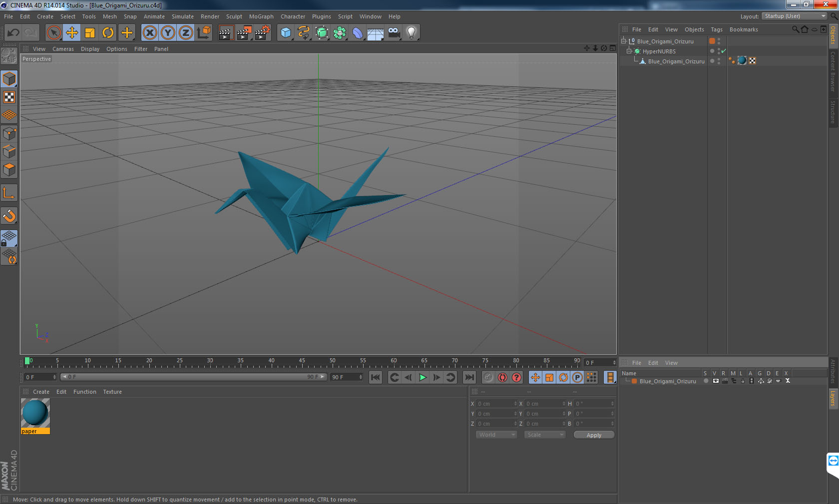
Task: Play the animation forward
Action: (422, 377)
